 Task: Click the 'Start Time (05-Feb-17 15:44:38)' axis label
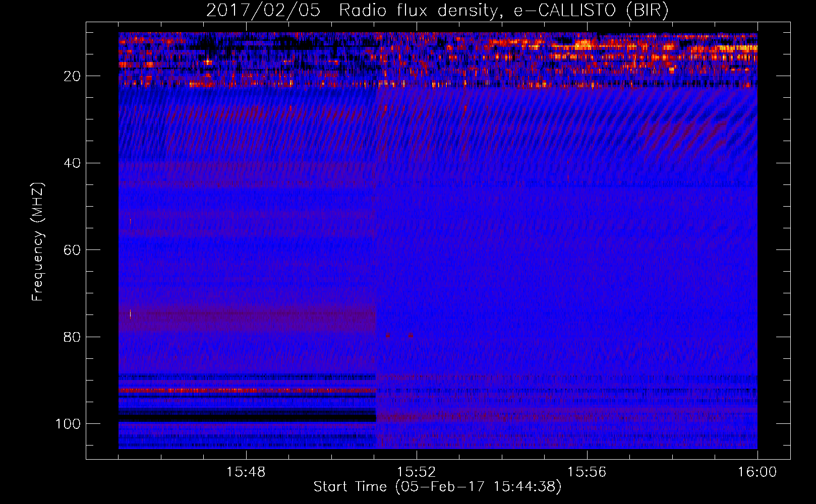pos(438,487)
